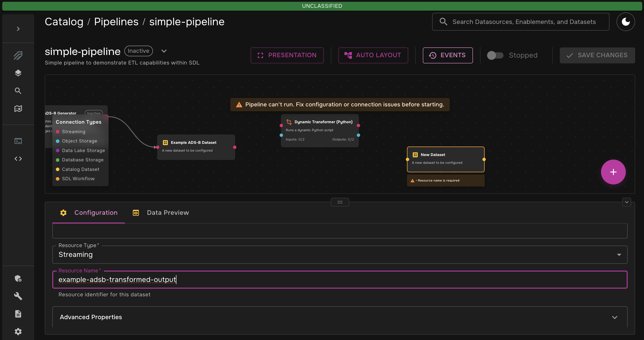
Task: Switch to the Configuration tab
Action: 88,213
